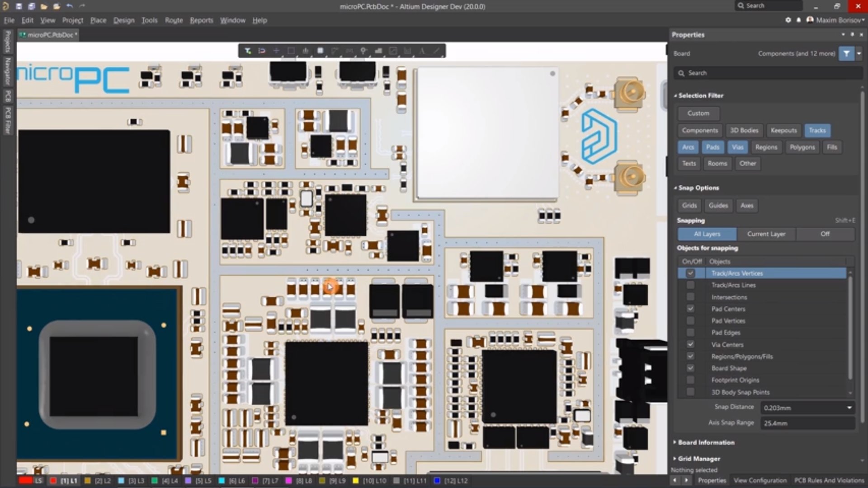
Task: Enable Intersections snapping checkbox
Action: click(690, 297)
